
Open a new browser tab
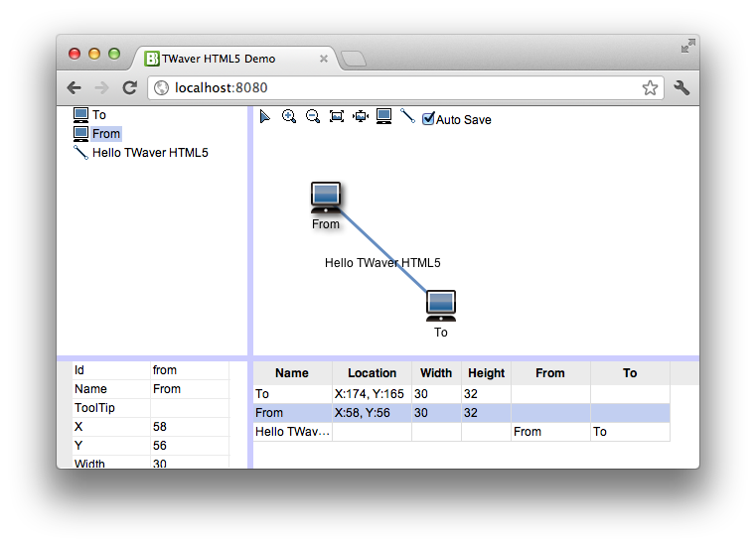click(x=354, y=59)
